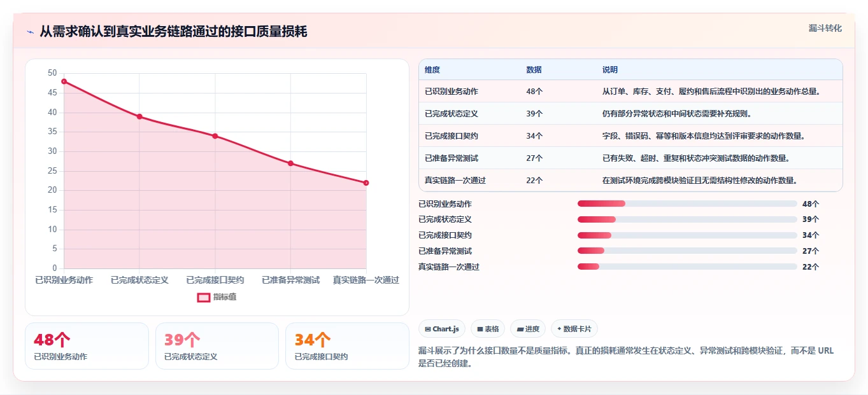Click the 真实链路一次通过 label in the progress list
The height and width of the screenshot is (395, 868).
coord(449,267)
